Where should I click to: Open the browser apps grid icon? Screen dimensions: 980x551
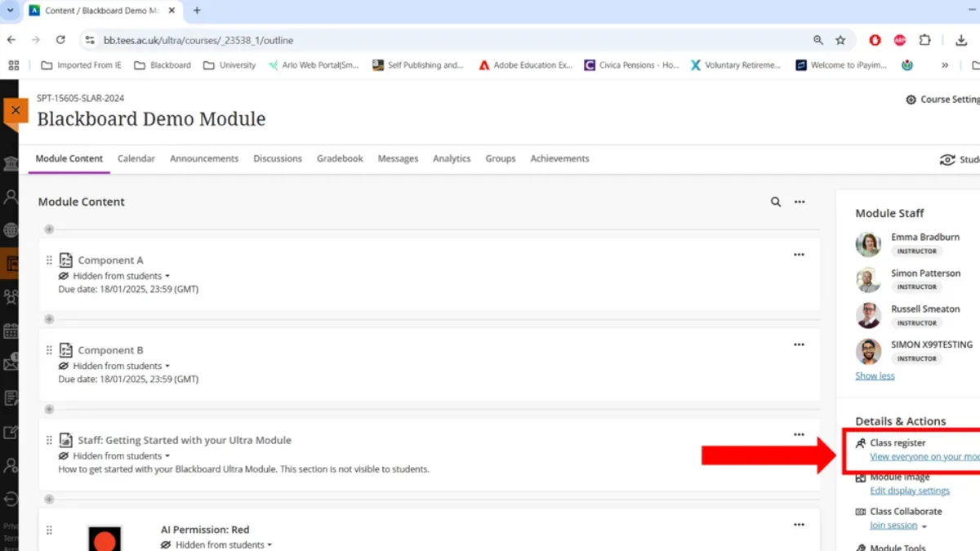pyautogui.click(x=13, y=64)
